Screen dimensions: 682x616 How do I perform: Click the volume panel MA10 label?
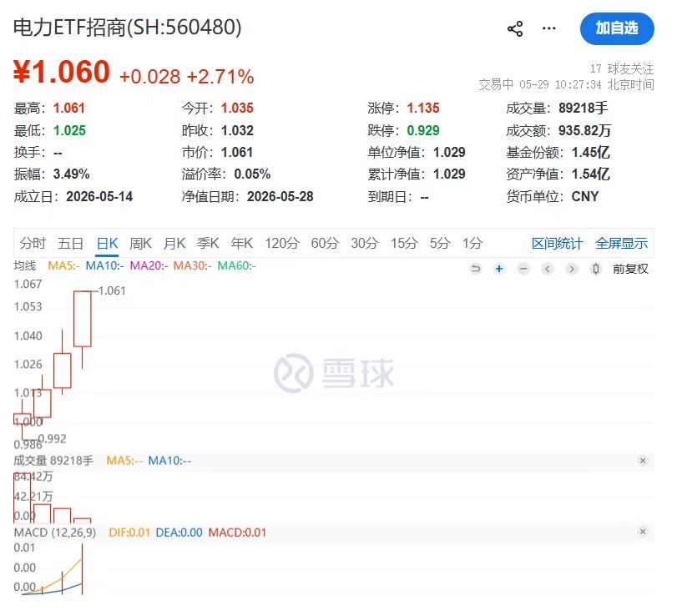[x=169, y=460]
